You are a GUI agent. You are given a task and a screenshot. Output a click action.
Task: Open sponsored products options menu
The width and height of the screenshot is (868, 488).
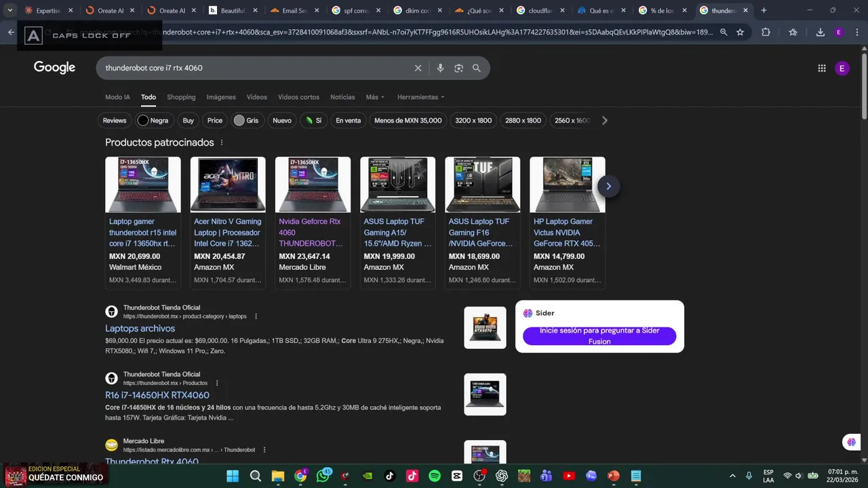tap(222, 142)
